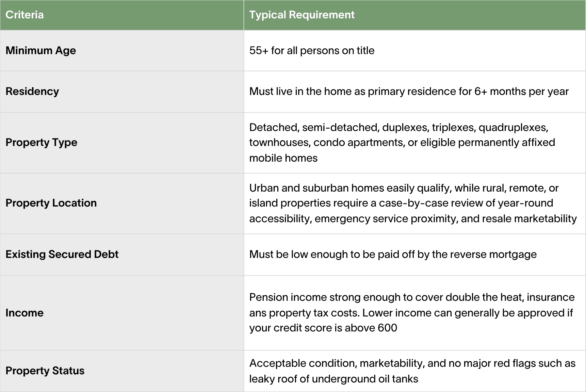The width and height of the screenshot is (586, 392).
Task: Click the primary residence 6+ months text
Action: (x=409, y=91)
